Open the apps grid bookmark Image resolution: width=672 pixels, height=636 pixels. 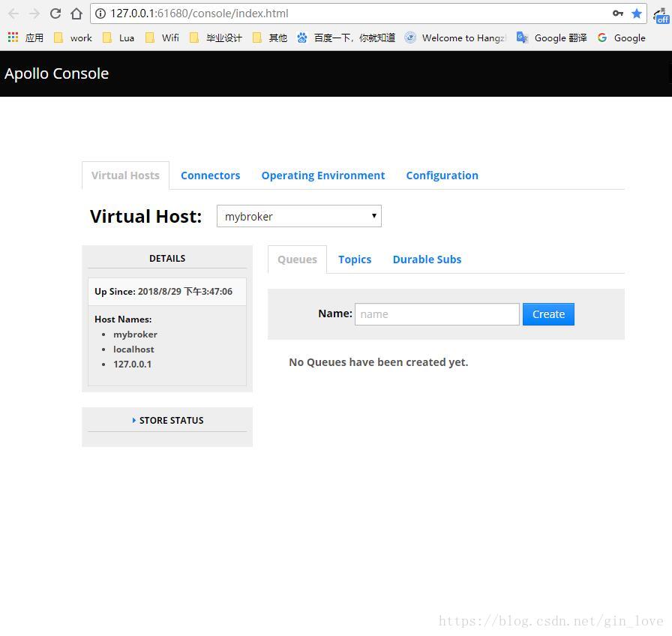coord(25,37)
